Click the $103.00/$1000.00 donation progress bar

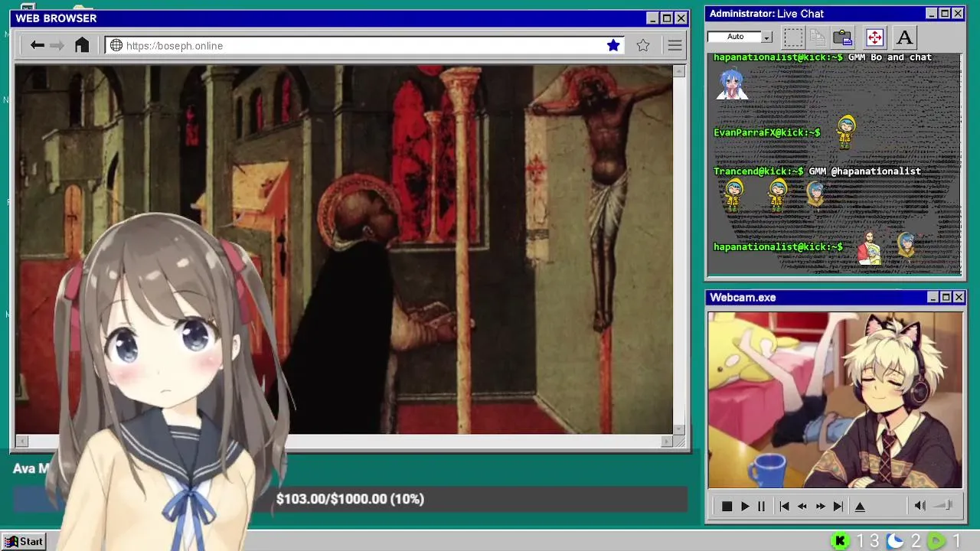point(350,499)
